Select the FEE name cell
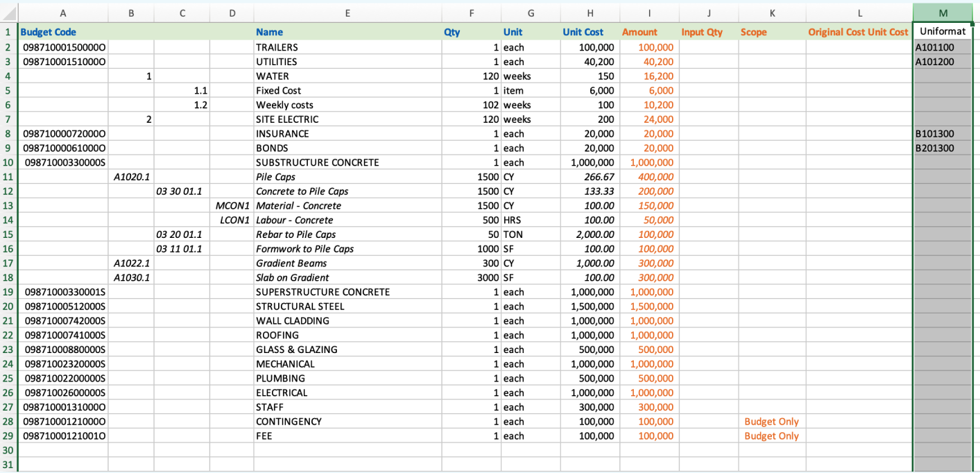Viewport: 980px width, 473px height. (x=347, y=436)
